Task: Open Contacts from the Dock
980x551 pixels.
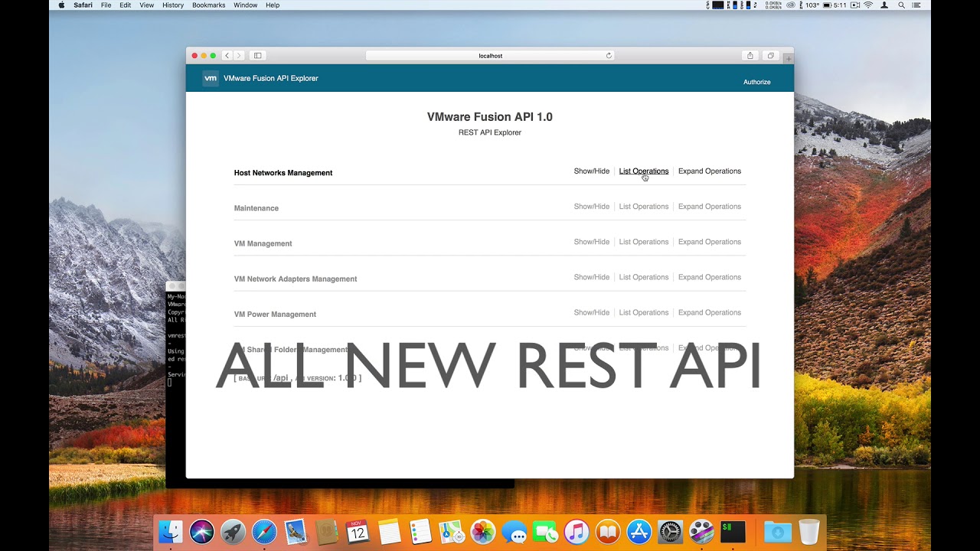Action: 326,531
